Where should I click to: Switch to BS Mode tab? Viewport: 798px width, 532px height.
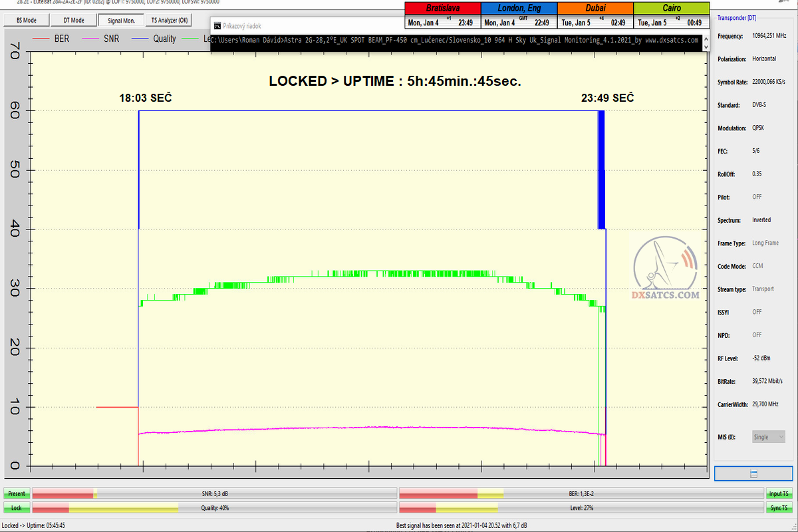point(27,21)
